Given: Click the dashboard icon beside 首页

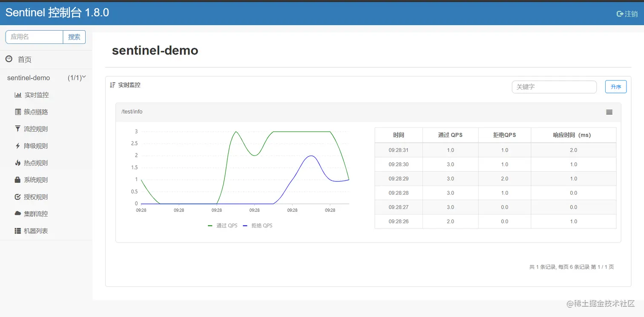Looking at the screenshot, I should click(x=9, y=59).
